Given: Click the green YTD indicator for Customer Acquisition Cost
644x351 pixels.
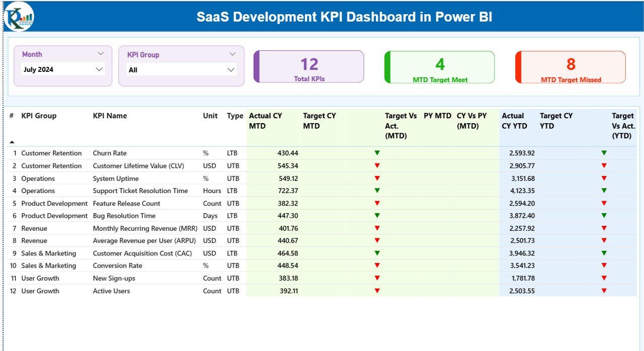Looking at the screenshot, I should pos(604,253).
